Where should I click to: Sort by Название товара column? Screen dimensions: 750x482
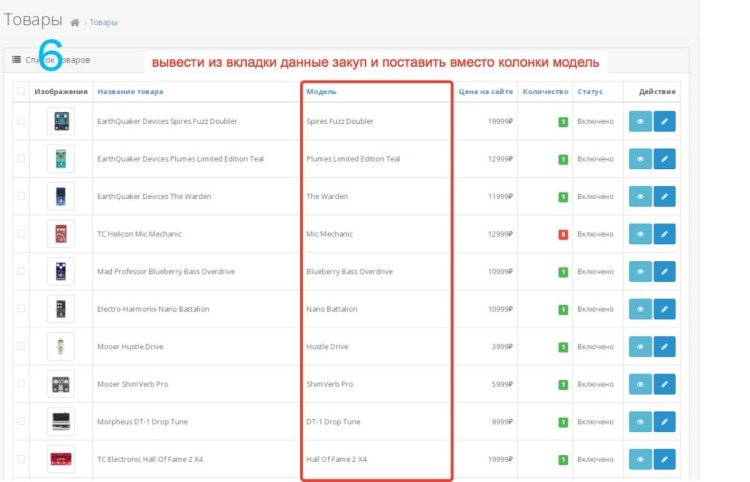click(x=130, y=92)
